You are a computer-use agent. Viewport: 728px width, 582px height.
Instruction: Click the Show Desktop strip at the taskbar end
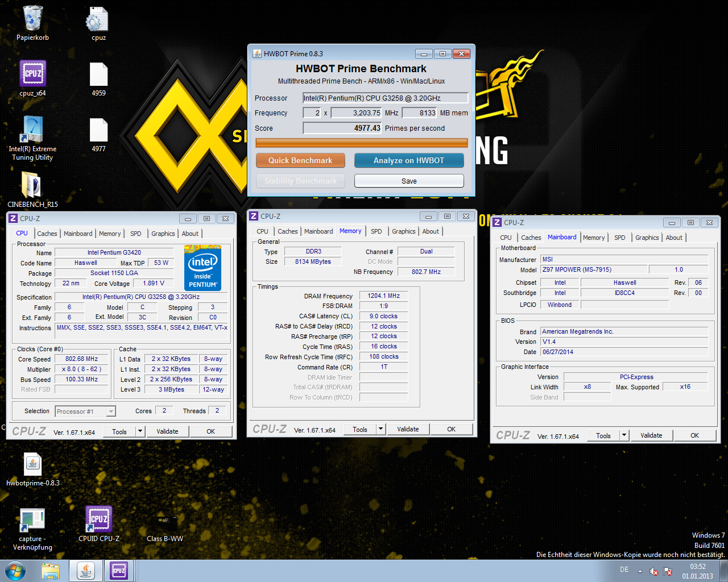[723, 571]
